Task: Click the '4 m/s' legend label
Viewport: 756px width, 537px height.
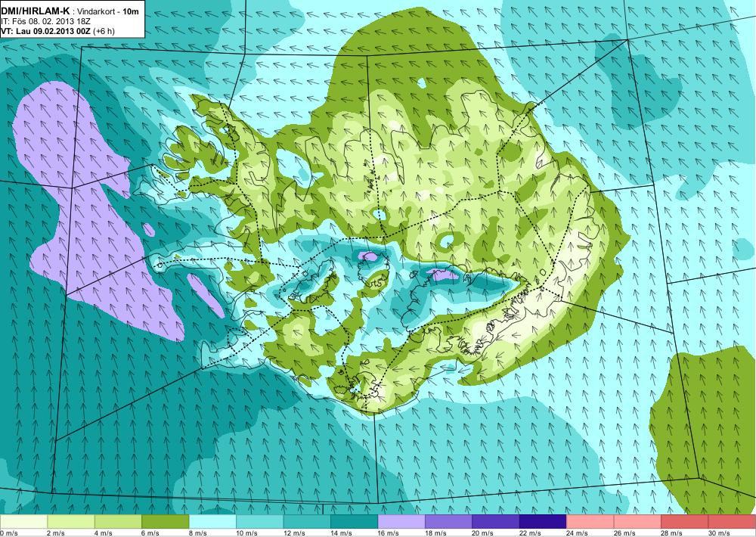Action: pos(103,533)
